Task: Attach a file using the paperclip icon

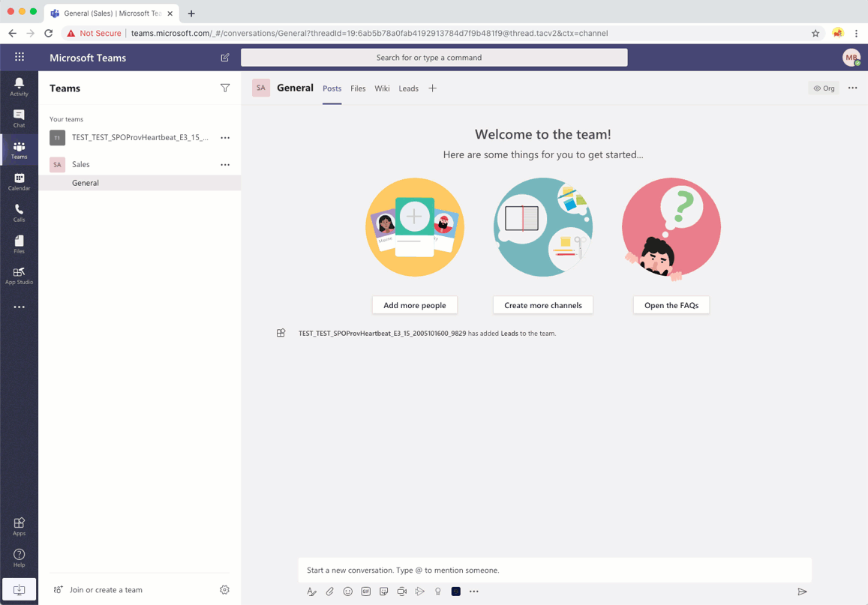Action: coord(329,592)
